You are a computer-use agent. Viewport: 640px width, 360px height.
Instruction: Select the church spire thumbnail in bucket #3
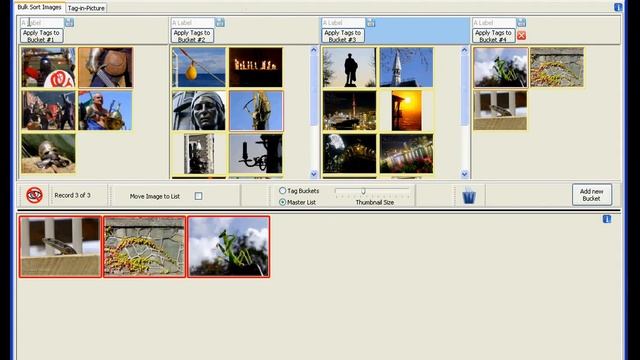point(407,67)
